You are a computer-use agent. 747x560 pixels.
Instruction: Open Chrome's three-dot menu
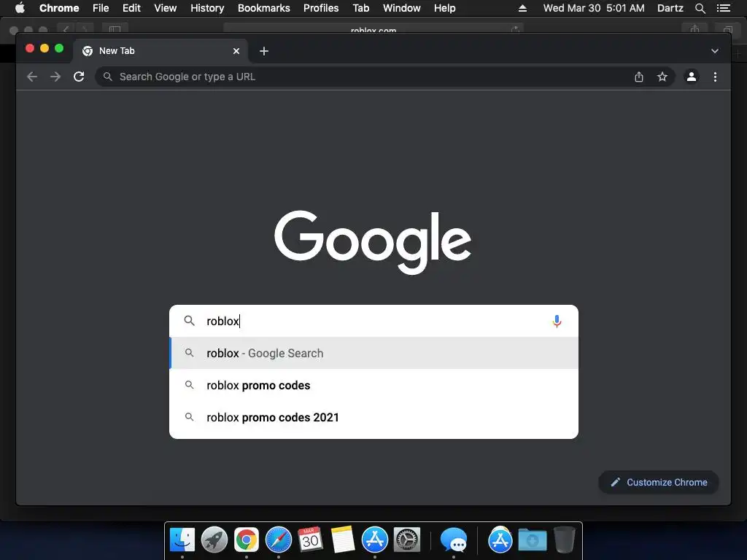(715, 77)
